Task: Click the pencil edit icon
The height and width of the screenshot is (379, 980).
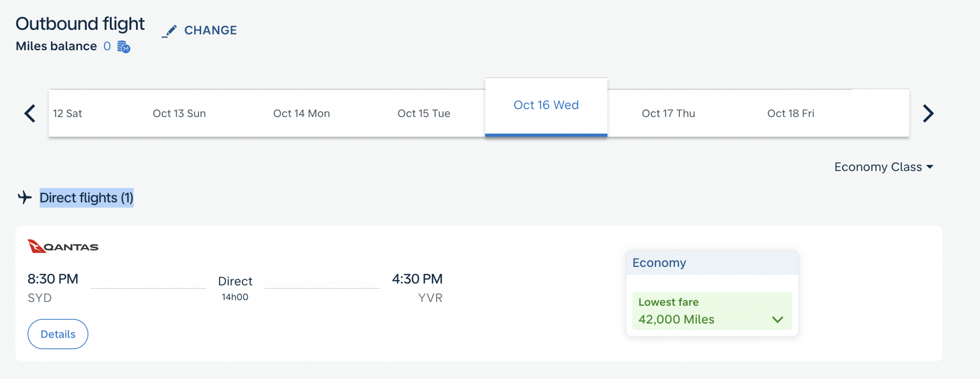Action: tap(169, 31)
